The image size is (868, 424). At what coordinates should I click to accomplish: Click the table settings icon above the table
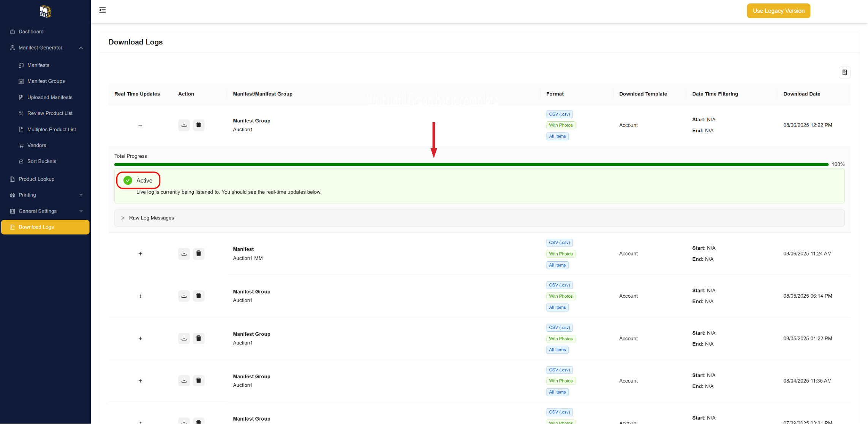[844, 72]
